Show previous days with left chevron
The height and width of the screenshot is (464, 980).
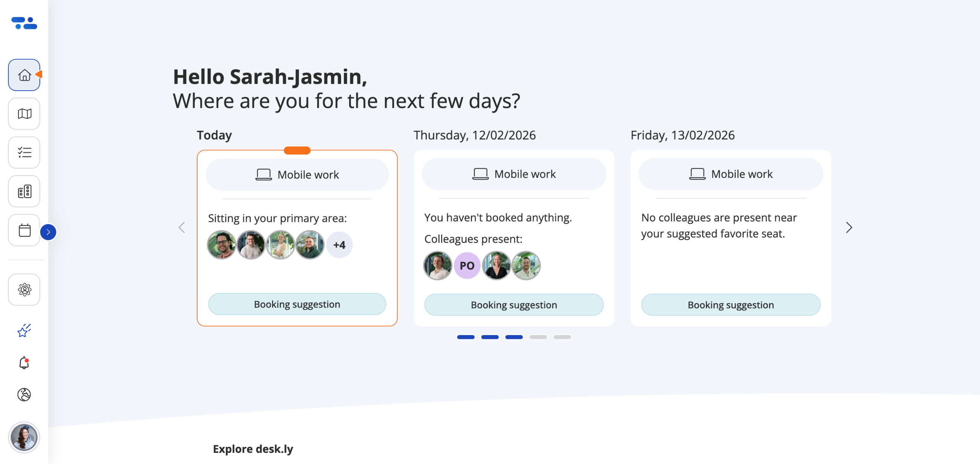point(182,228)
